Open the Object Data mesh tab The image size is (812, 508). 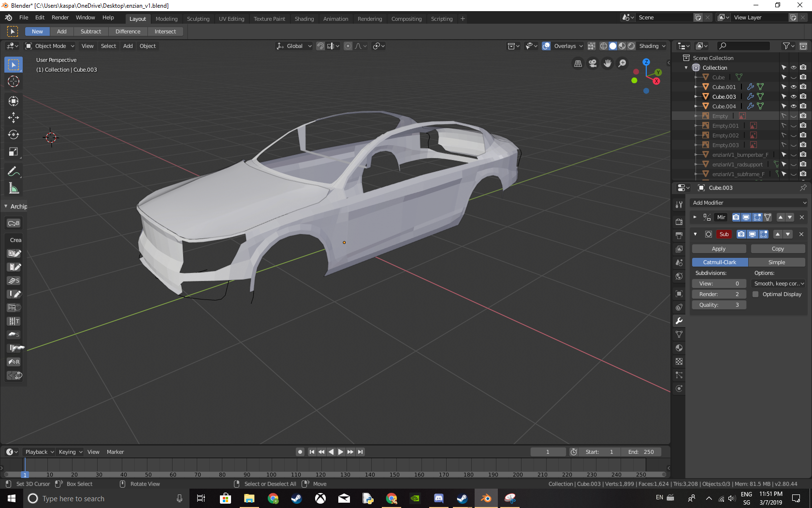point(679,334)
